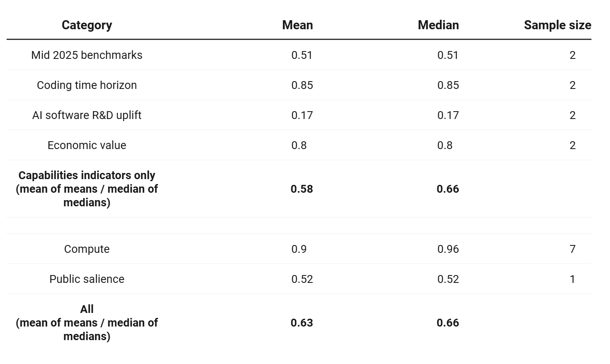Select Coding time horizon mean 0.85
610x364 pixels.
(302, 85)
